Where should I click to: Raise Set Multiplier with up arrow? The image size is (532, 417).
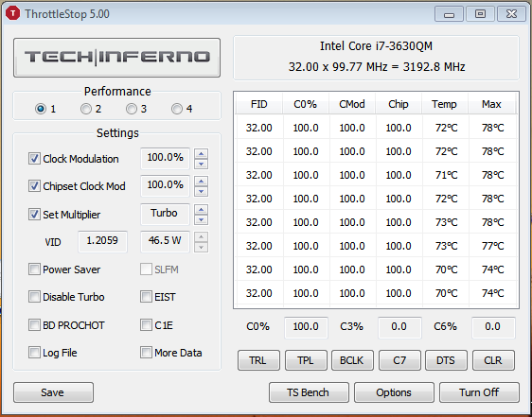pyautogui.click(x=202, y=210)
